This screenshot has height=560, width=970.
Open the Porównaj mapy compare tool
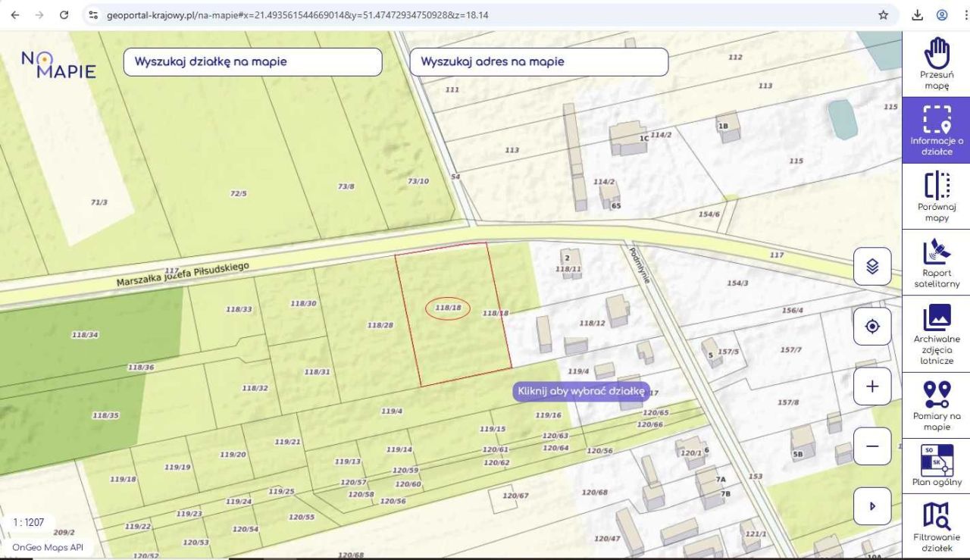pos(937,196)
